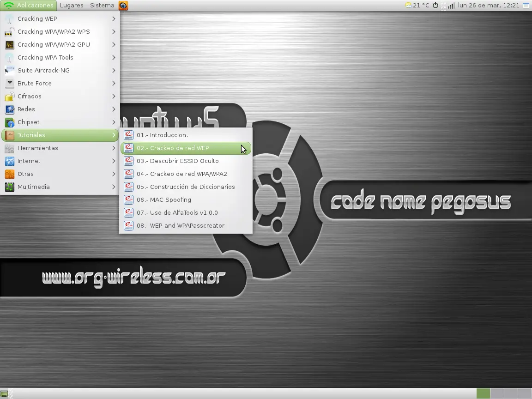This screenshot has height=399, width=532.
Task: Click the Redes network icon
Action: (x=10, y=109)
